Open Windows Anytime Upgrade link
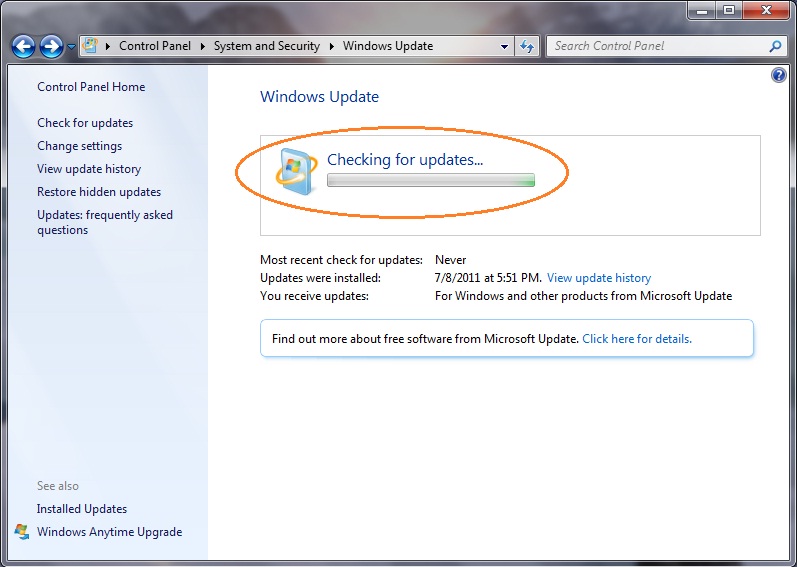Screen dimensions: 797x567 click(x=109, y=531)
